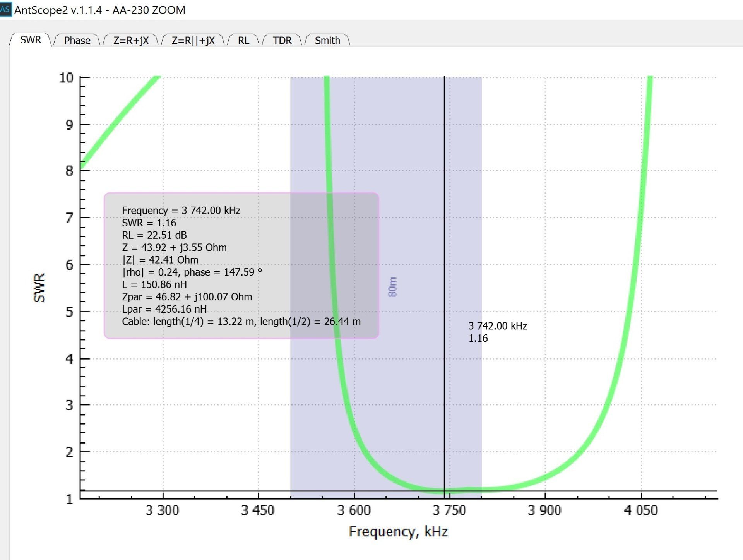This screenshot has width=743, height=560.
Task: Open the Phase tab
Action: (77, 40)
